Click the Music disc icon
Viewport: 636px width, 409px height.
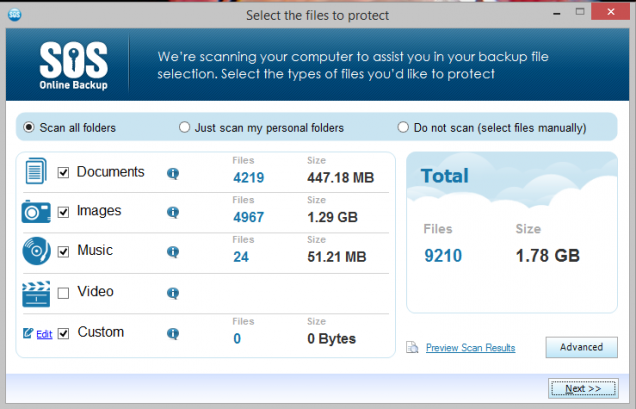(x=36, y=251)
